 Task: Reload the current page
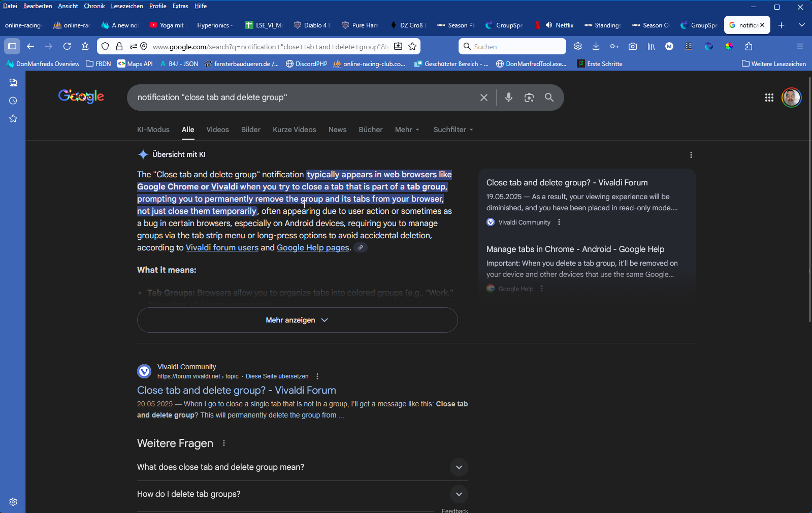[x=67, y=47]
